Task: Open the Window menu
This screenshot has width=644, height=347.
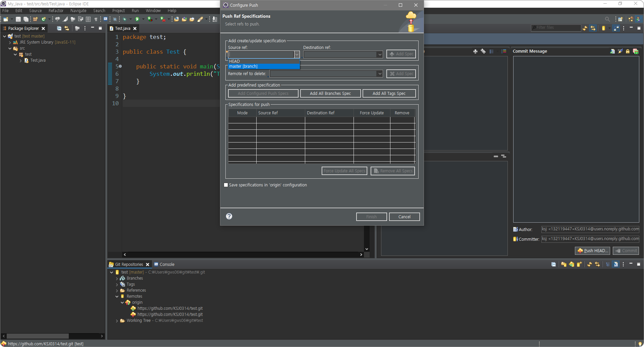Action: click(x=153, y=11)
